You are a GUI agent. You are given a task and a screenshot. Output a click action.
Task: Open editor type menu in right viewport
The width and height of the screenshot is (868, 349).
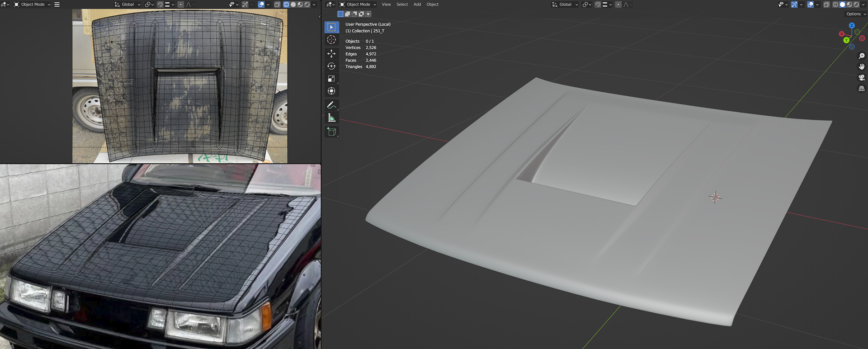(330, 5)
